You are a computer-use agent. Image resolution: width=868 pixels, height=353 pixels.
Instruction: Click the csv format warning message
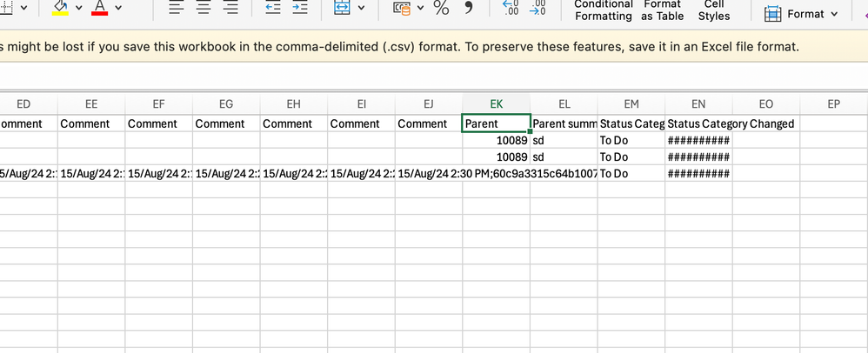click(399, 47)
